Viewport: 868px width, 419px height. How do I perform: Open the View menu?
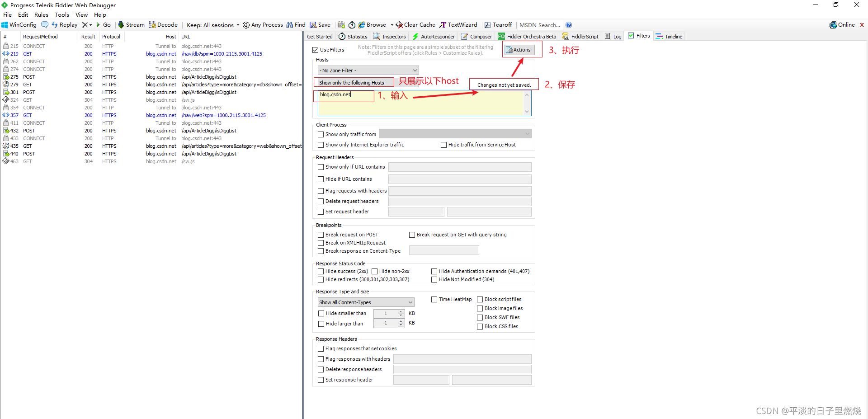(x=81, y=15)
